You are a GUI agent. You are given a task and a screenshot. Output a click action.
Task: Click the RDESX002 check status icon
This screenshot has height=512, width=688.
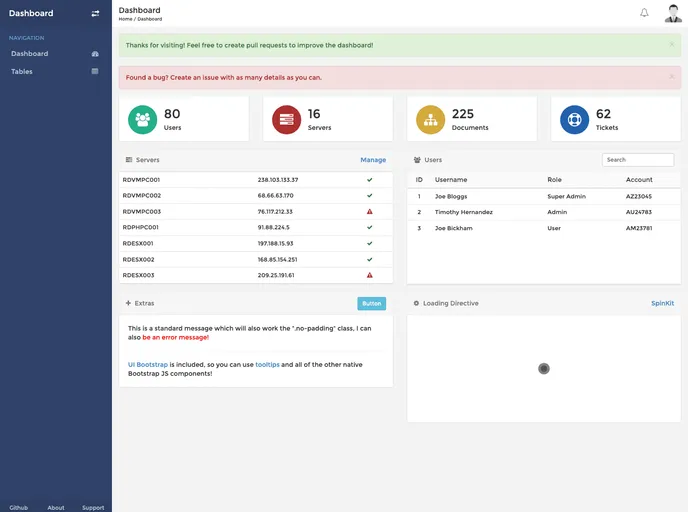pyautogui.click(x=369, y=259)
